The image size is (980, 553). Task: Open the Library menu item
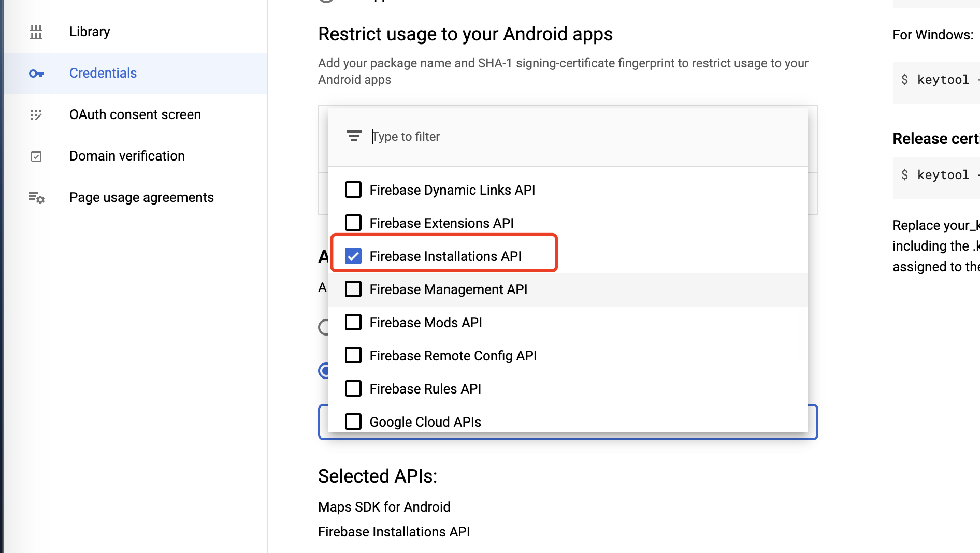tap(136, 32)
